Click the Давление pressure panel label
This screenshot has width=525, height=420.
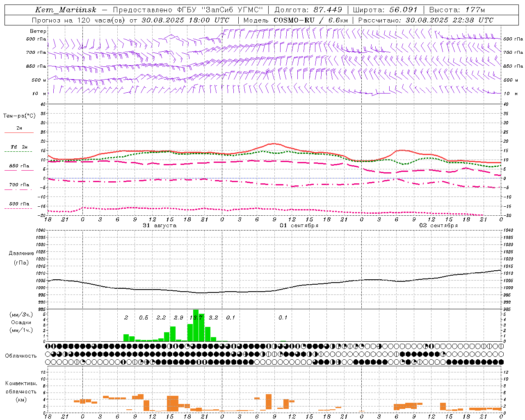tap(21, 253)
